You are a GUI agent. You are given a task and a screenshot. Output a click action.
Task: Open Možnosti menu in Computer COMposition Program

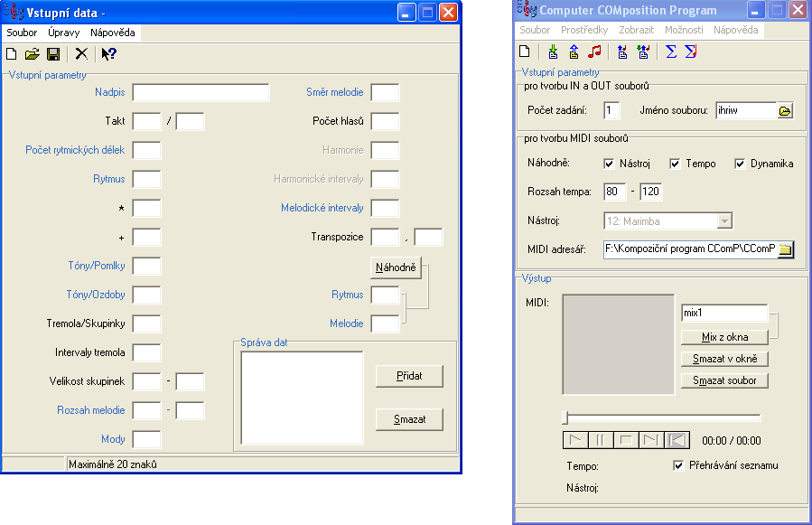pos(684,30)
